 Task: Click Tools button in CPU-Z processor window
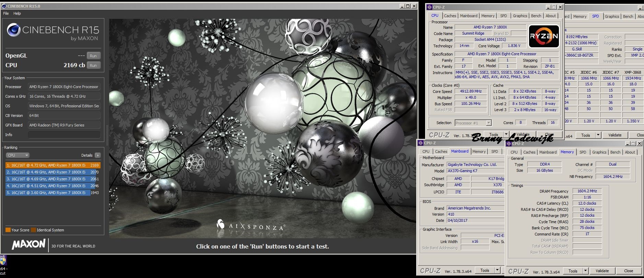[x=494, y=134]
